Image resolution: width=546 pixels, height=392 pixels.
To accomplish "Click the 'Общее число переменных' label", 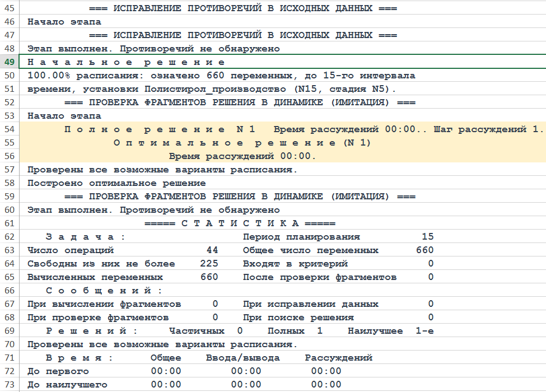I will click(310, 250).
